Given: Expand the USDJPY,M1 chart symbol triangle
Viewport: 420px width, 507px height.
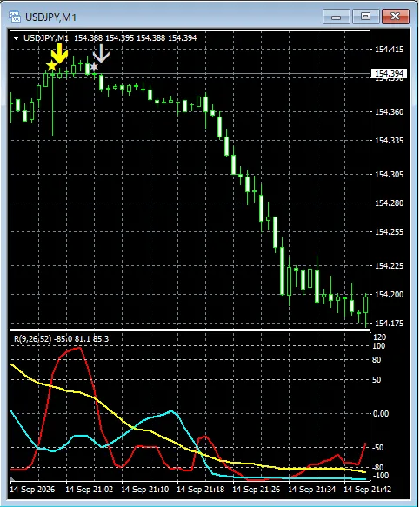Looking at the screenshot, I should pyautogui.click(x=16, y=38).
